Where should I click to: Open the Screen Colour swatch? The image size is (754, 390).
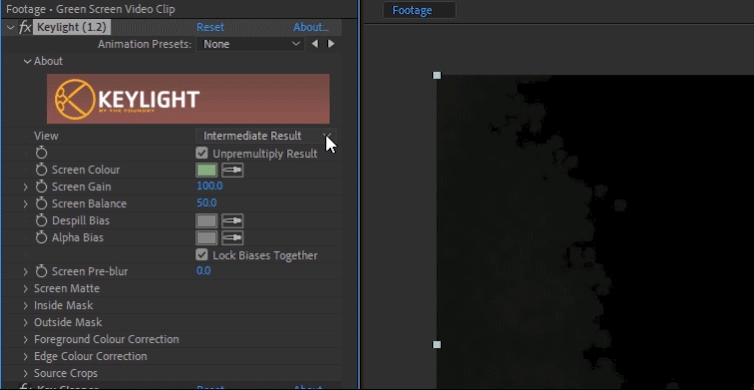pos(207,170)
